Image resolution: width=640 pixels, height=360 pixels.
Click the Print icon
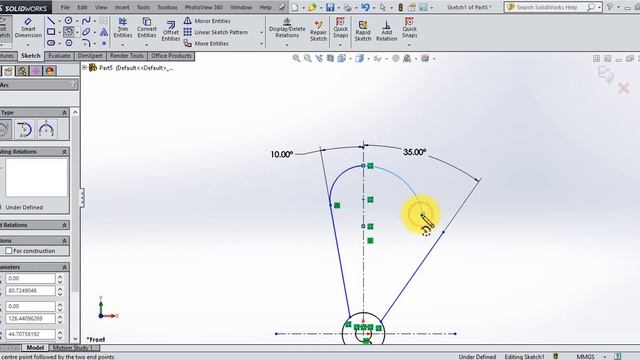pyautogui.click(x=347, y=7)
